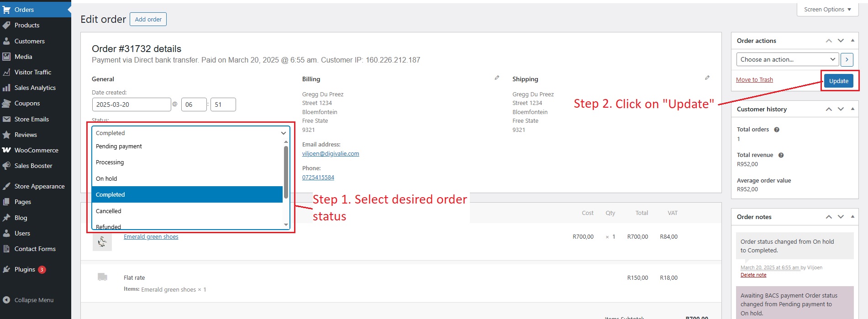Image resolution: width=868 pixels, height=319 pixels.
Task: Click the Update button
Action: pos(838,81)
